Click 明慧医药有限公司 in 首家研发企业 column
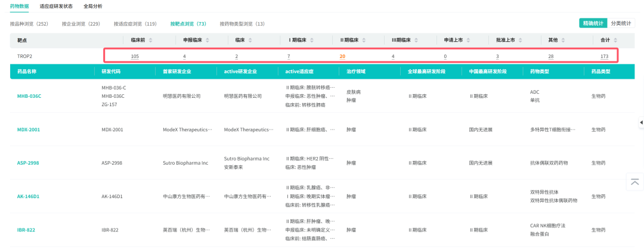 click(x=181, y=96)
